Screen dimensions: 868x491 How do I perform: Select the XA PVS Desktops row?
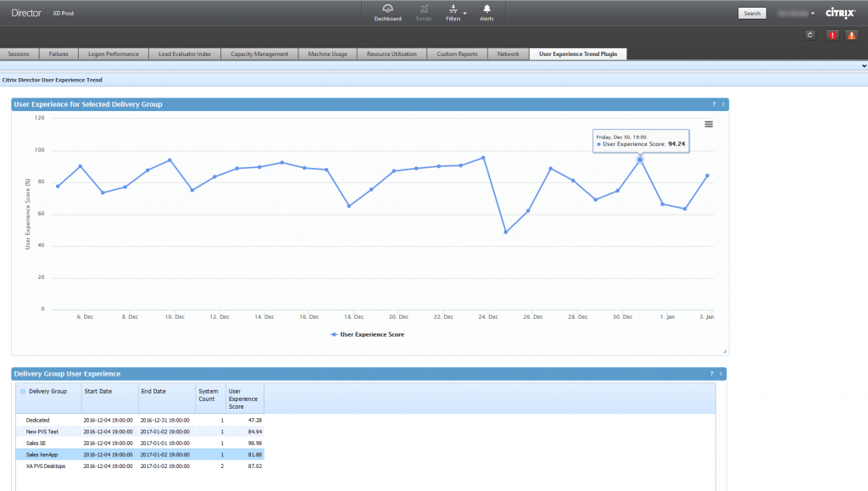pyautogui.click(x=140, y=466)
